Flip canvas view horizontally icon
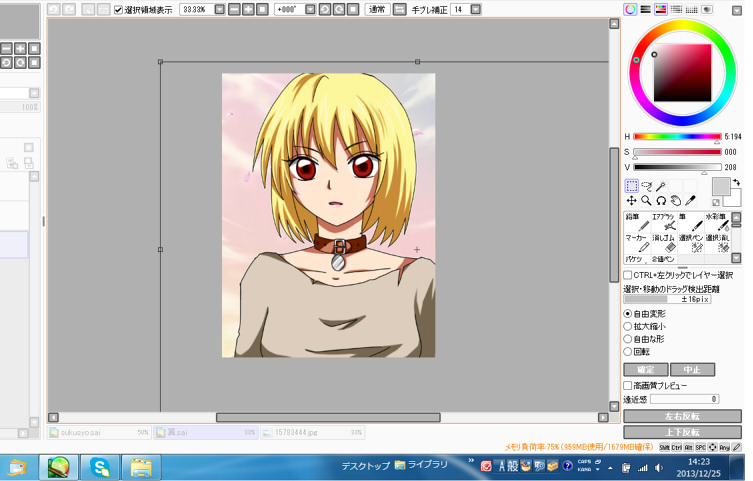 coord(399,9)
